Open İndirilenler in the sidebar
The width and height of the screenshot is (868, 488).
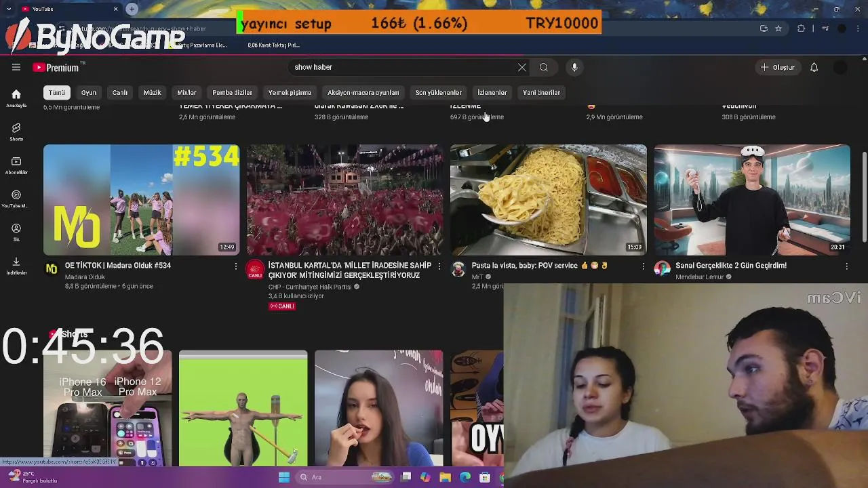(x=16, y=266)
